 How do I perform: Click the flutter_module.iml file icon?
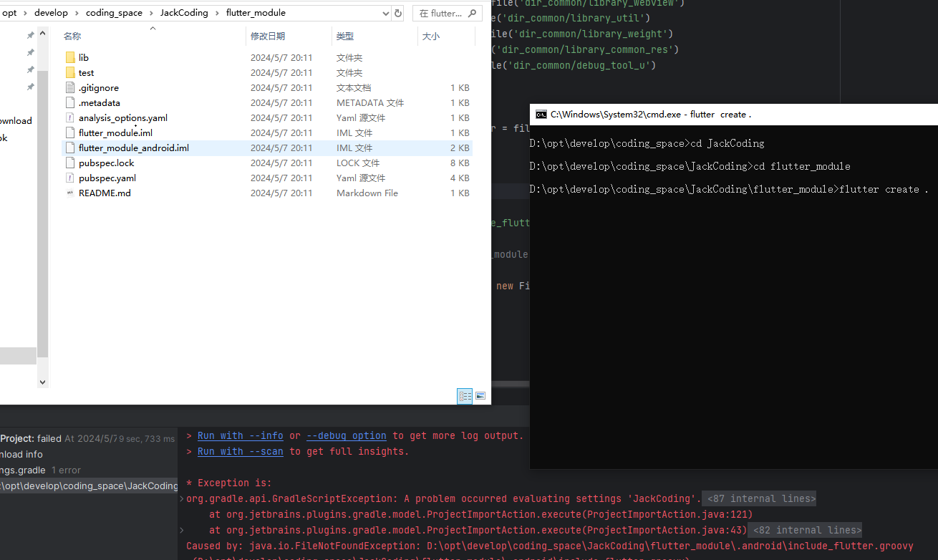coord(69,132)
